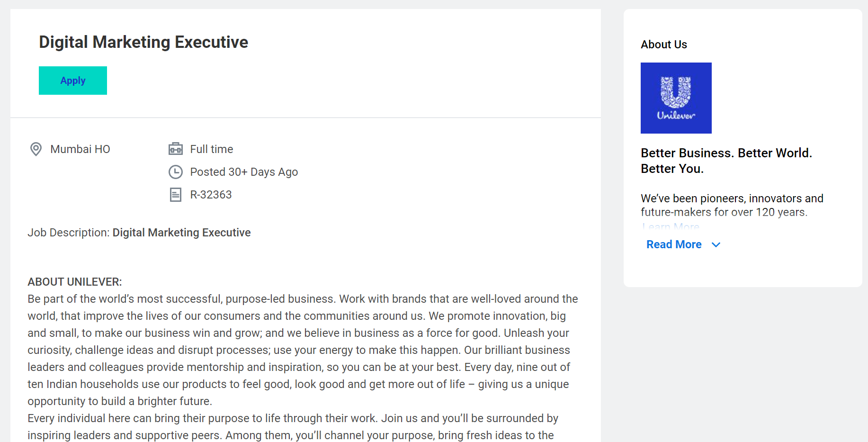The image size is (868, 442).
Task: Click the Full time job type label
Action: [212, 149]
